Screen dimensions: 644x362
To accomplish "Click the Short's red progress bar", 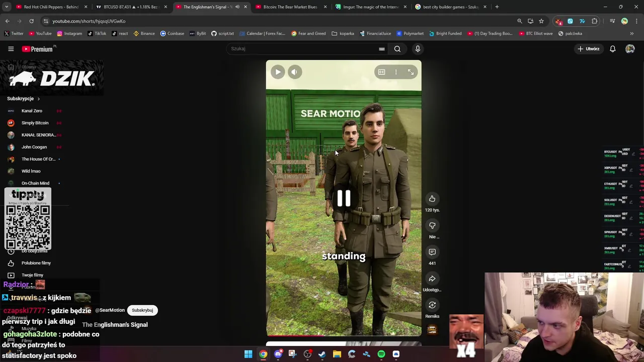I will click(x=344, y=335).
